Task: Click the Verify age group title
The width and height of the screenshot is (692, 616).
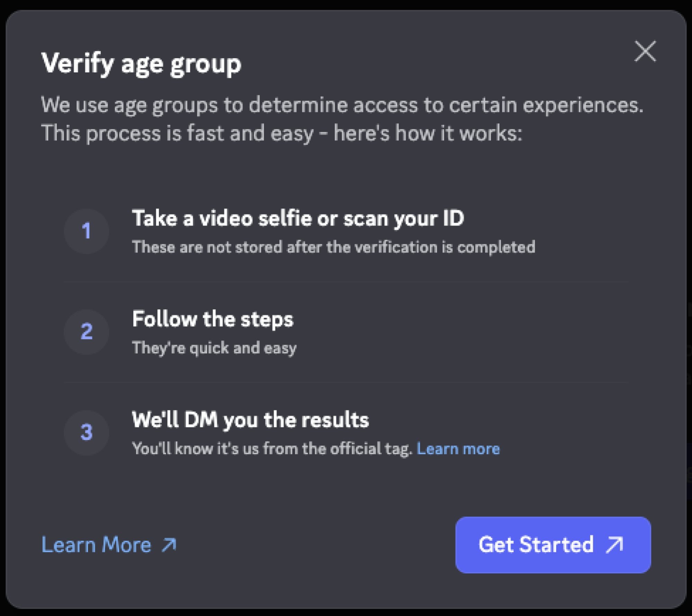Action: point(141,64)
